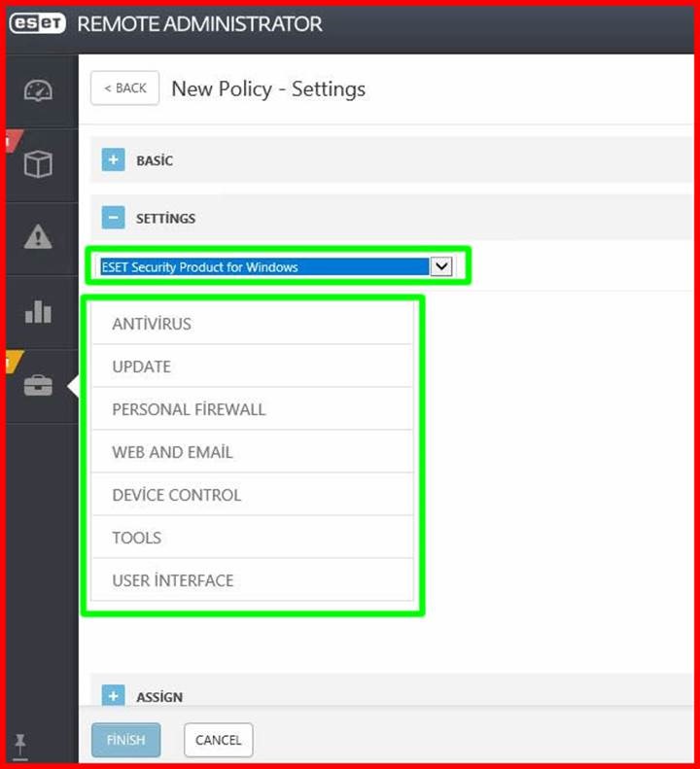This screenshot has width=700, height=769.
Task: Click the dropdown arrow of product selector
Action: [441, 266]
